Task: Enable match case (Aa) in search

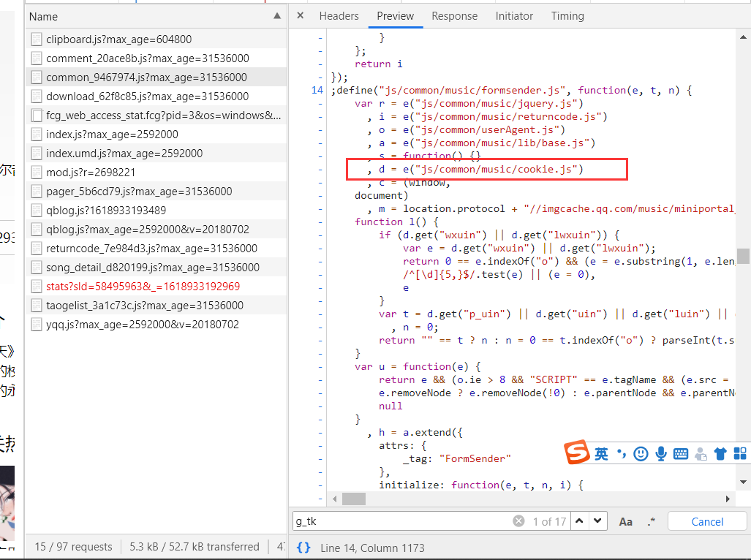Action: [x=625, y=521]
